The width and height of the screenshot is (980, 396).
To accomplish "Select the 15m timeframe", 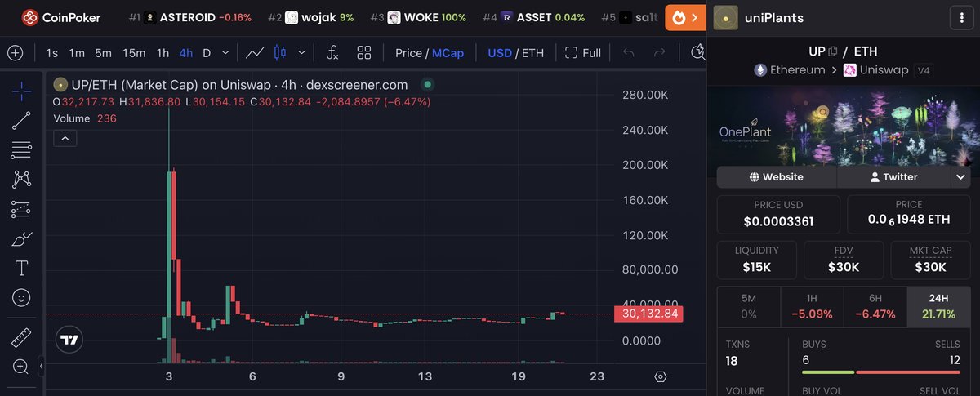I will click(x=134, y=53).
